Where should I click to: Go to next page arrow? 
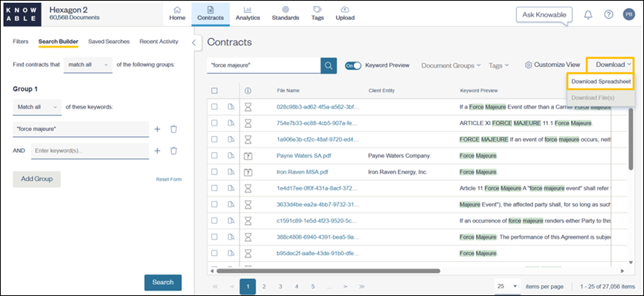pyautogui.click(x=345, y=286)
